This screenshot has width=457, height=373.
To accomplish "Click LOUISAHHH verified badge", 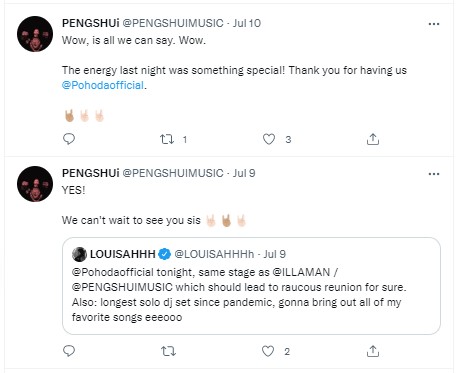I will (x=164, y=254).
